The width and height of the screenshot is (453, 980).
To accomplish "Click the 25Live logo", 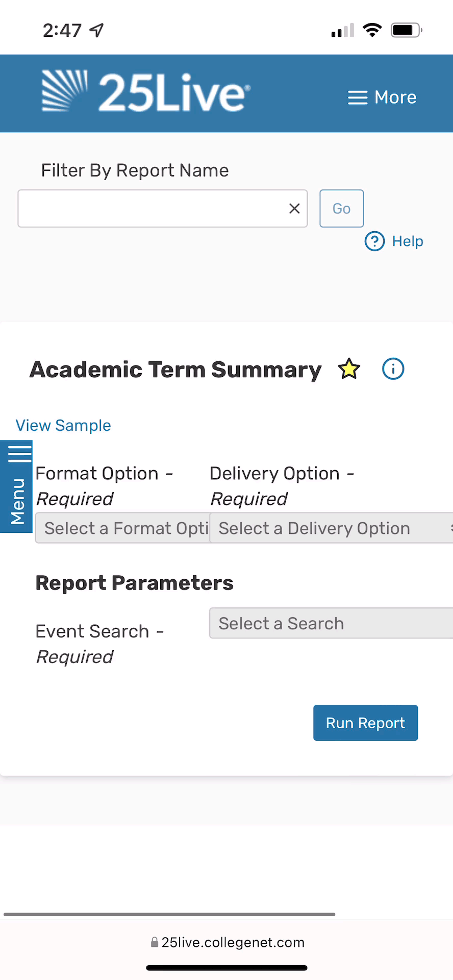I will (146, 92).
